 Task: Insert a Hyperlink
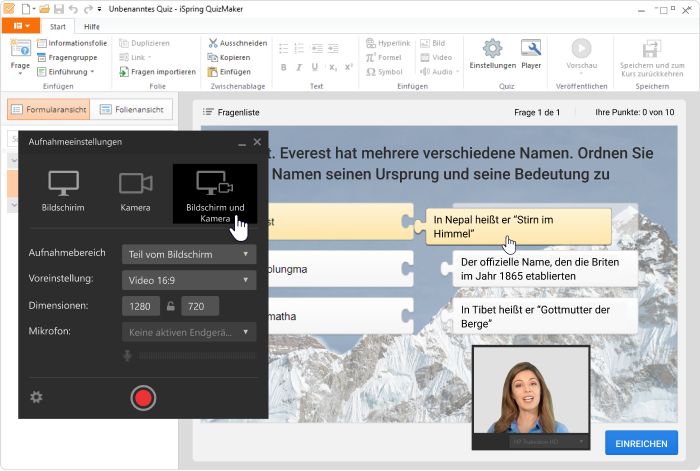pos(388,43)
